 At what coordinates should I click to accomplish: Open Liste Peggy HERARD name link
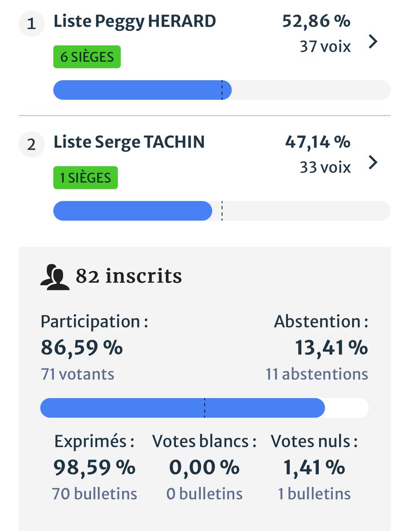(x=135, y=21)
